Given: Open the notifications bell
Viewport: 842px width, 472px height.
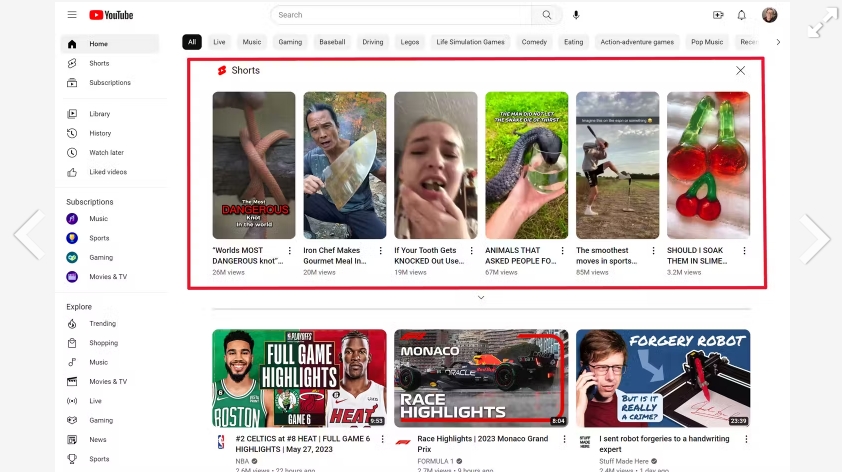Looking at the screenshot, I should 741,15.
